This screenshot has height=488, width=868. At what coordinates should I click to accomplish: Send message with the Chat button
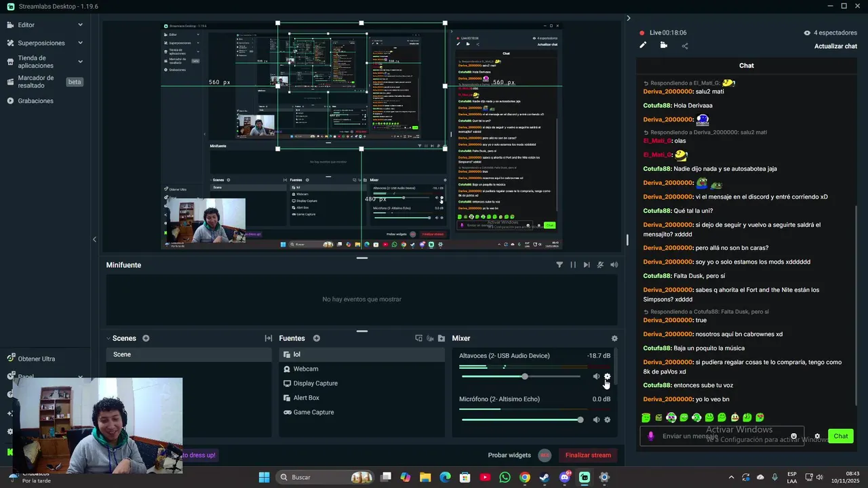click(x=841, y=436)
